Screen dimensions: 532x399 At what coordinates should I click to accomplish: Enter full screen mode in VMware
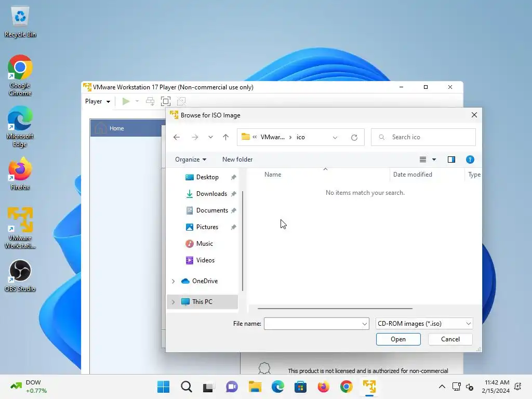(166, 101)
